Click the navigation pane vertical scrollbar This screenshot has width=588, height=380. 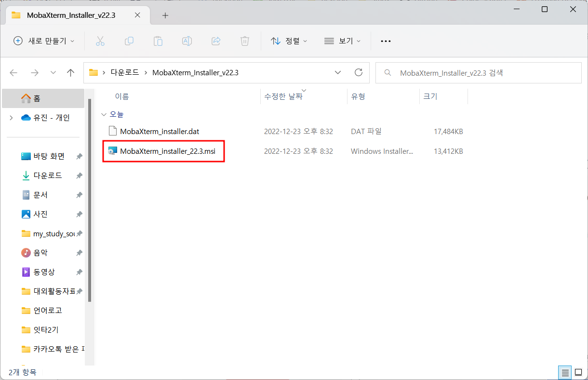tap(90, 200)
